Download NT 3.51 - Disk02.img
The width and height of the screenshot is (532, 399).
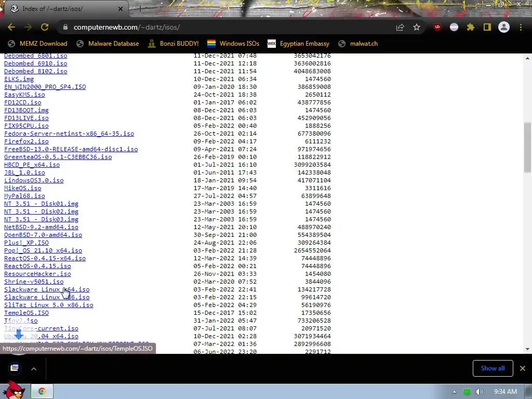[x=42, y=212]
